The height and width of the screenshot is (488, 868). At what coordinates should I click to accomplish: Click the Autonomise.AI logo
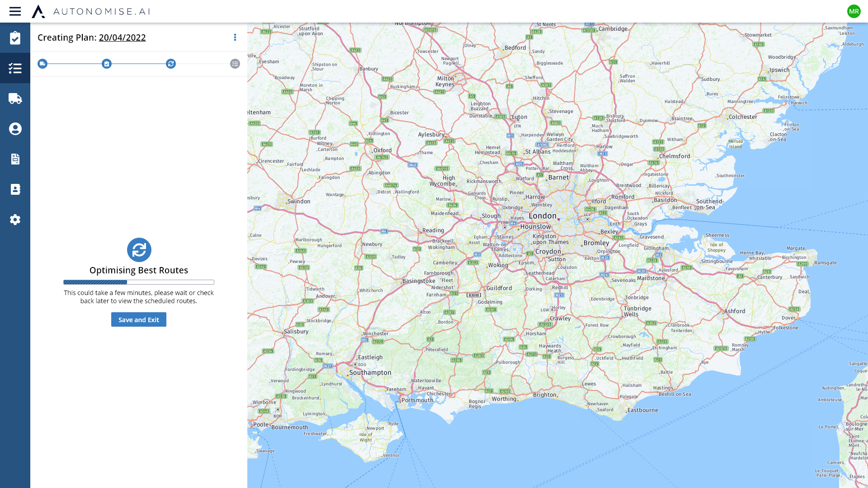click(90, 11)
